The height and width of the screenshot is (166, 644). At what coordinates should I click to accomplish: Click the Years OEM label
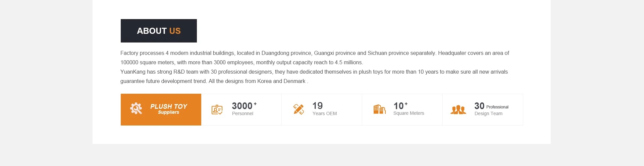[x=324, y=114]
